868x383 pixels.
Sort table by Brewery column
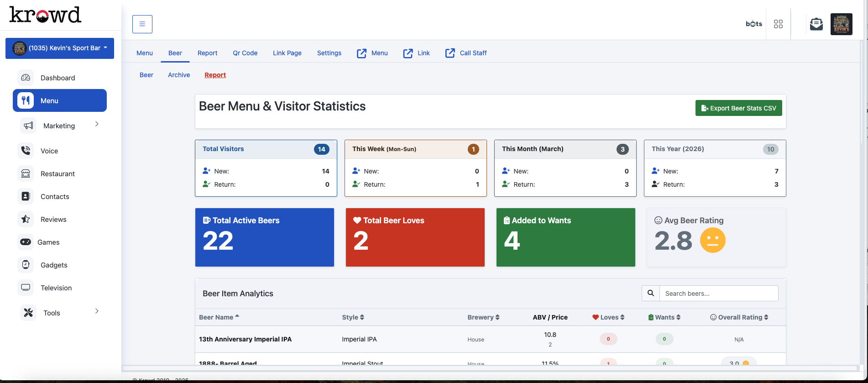click(483, 317)
